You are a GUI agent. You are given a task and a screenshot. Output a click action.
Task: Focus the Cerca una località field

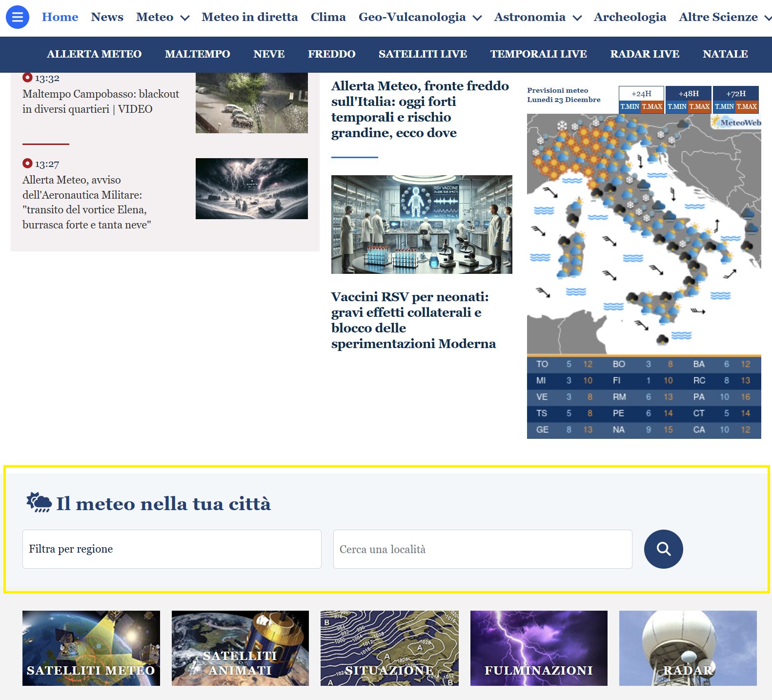point(483,549)
